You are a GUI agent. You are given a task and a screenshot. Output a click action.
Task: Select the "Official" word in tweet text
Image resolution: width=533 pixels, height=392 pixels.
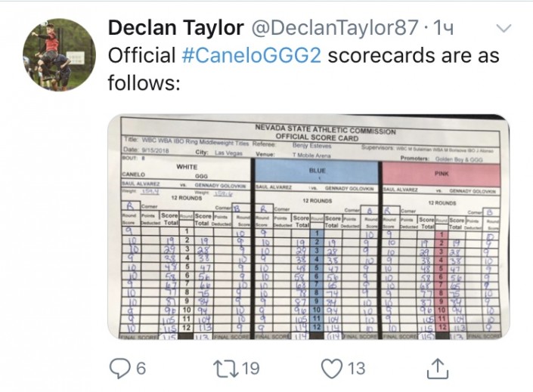141,56
